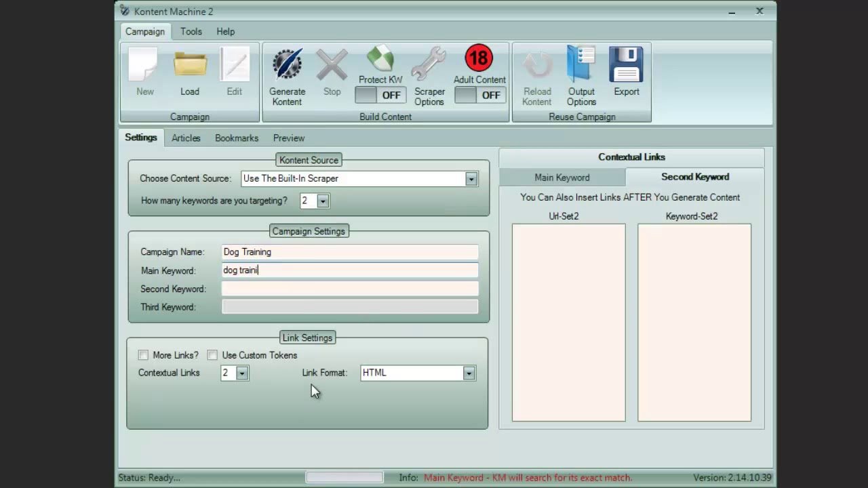Click the Adult Content 18 icon
The image size is (868, 488).
[479, 58]
